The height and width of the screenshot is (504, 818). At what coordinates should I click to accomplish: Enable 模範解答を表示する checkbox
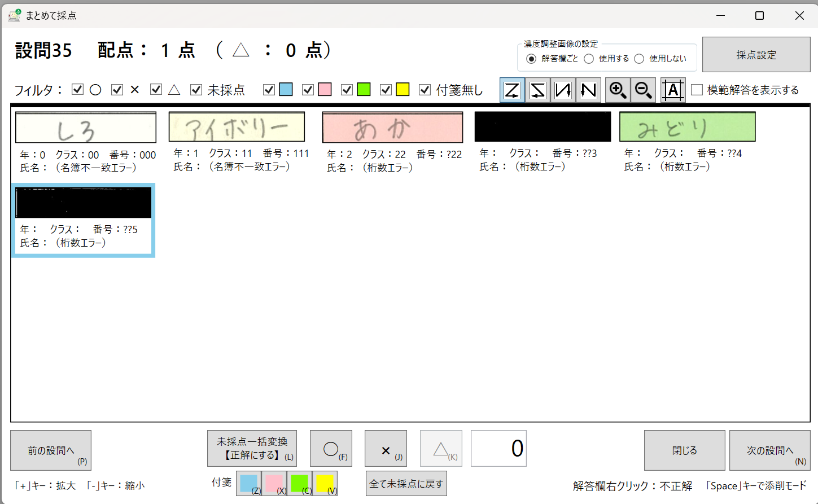[x=697, y=90]
